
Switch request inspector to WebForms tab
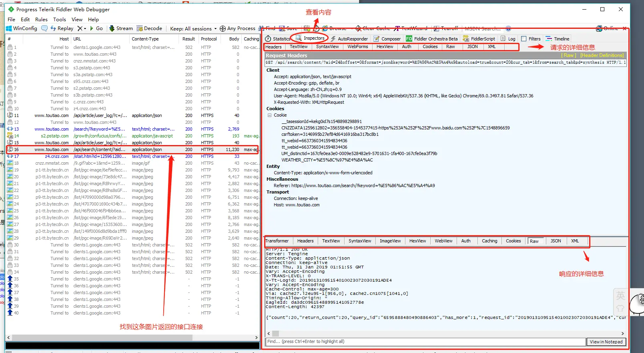357,47
